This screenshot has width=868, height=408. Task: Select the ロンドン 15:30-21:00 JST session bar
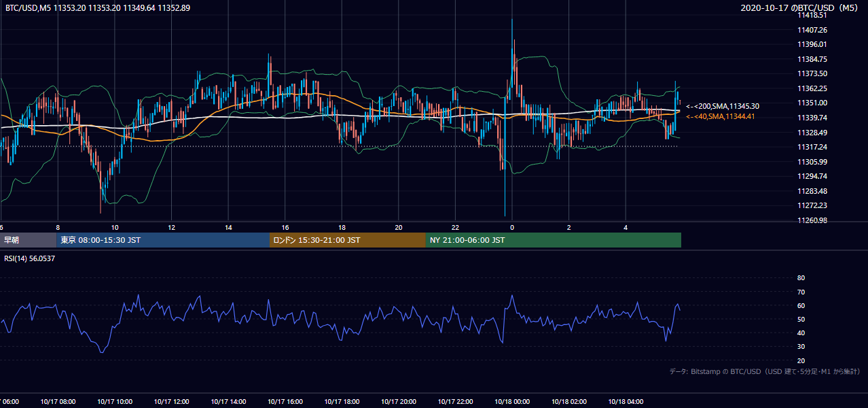[x=348, y=240]
